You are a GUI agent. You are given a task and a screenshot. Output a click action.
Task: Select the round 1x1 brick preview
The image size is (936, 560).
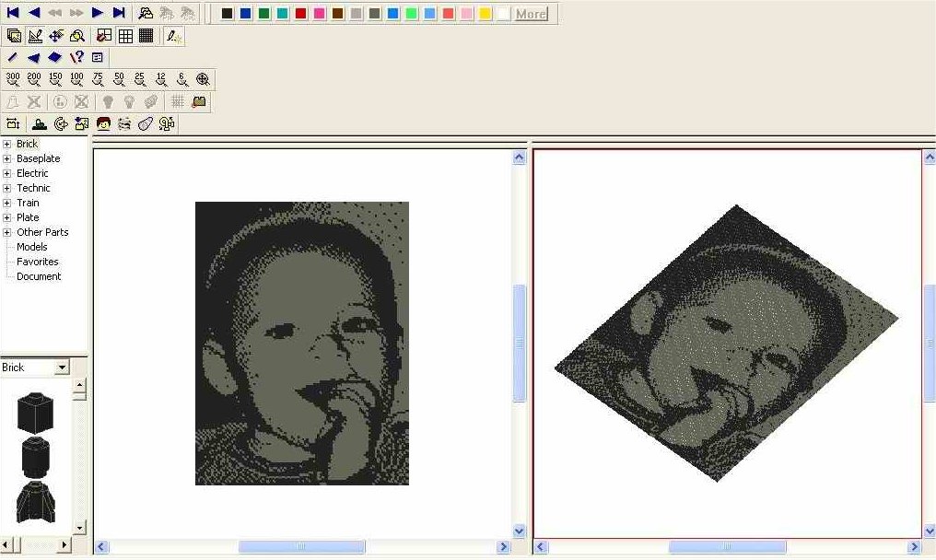(x=35, y=458)
